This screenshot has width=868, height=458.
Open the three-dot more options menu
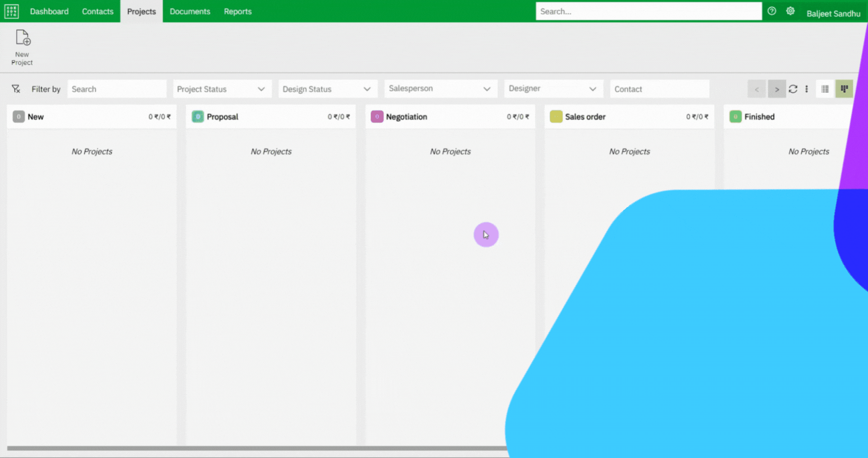coord(807,89)
